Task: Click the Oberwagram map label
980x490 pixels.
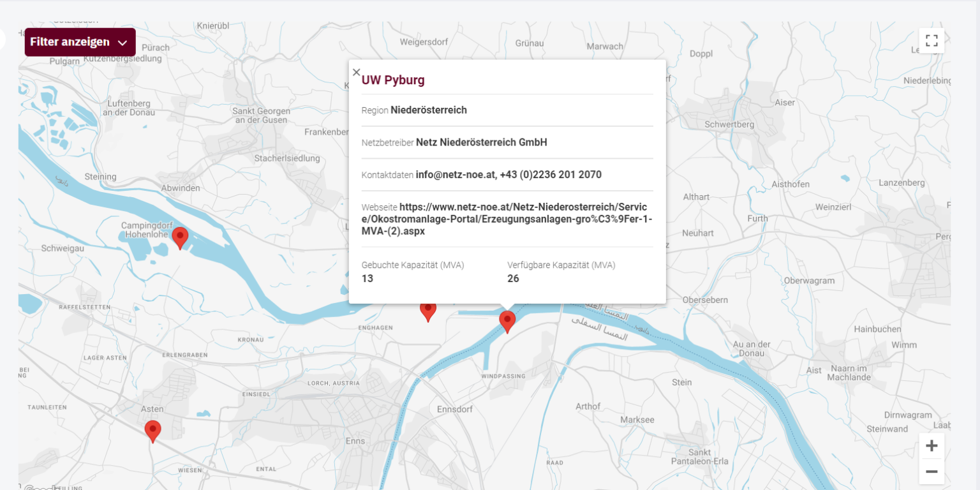Action: [809, 281]
